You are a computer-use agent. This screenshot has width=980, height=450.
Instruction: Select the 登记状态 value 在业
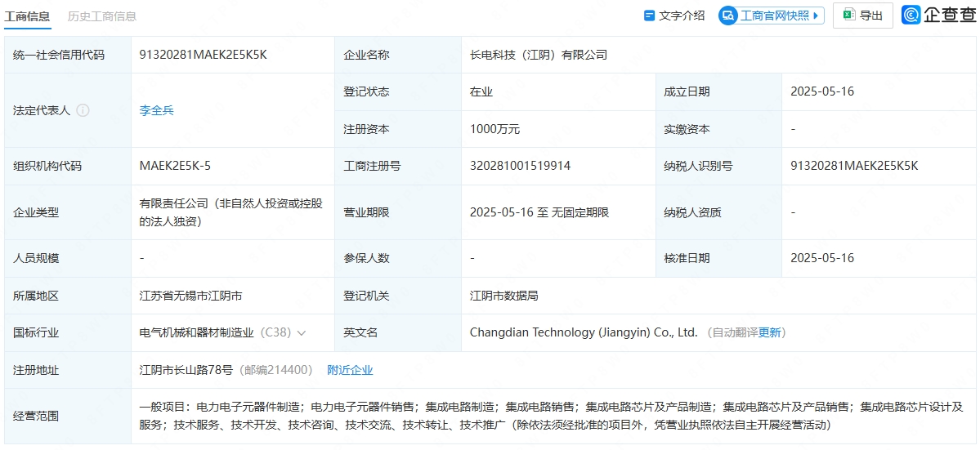(481, 91)
